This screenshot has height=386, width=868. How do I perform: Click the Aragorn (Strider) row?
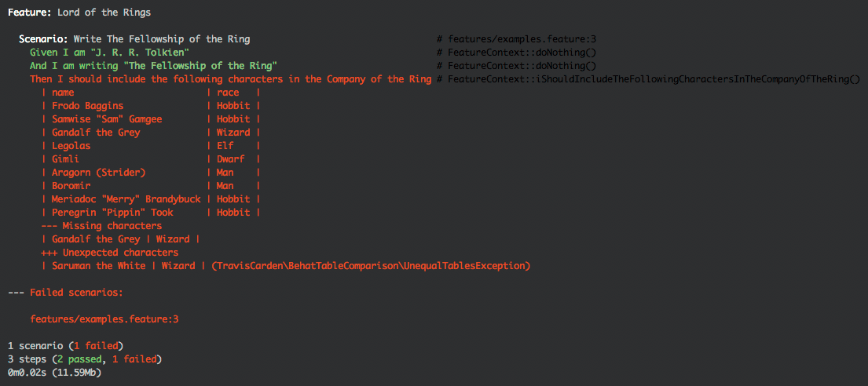click(151, 173)
